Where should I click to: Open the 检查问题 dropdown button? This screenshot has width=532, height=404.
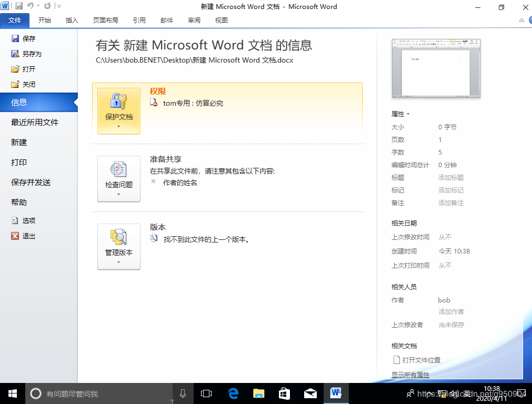pyautogui.click(x=119, y=179)
